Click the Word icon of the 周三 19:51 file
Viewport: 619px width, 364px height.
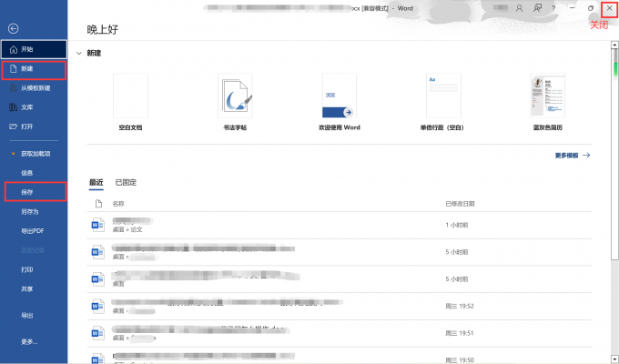(x=98, y=333)
